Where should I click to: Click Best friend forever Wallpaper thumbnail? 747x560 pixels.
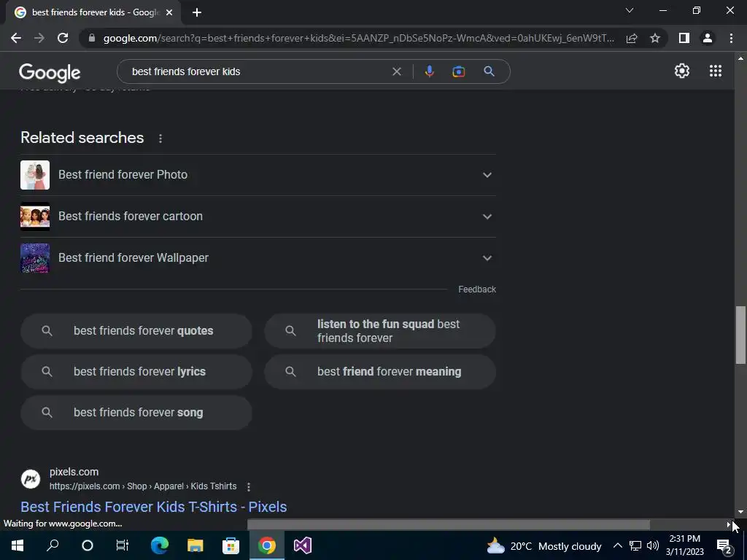tap(35, 257)
